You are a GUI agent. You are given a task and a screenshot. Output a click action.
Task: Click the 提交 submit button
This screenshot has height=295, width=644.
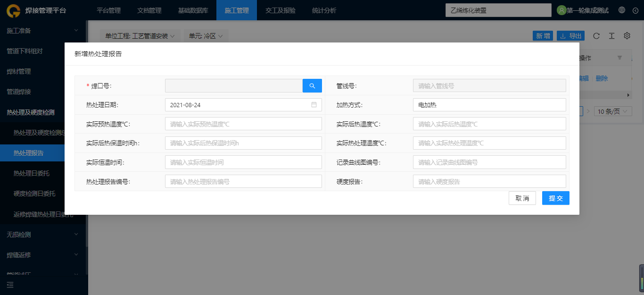(x=556, y=198)
